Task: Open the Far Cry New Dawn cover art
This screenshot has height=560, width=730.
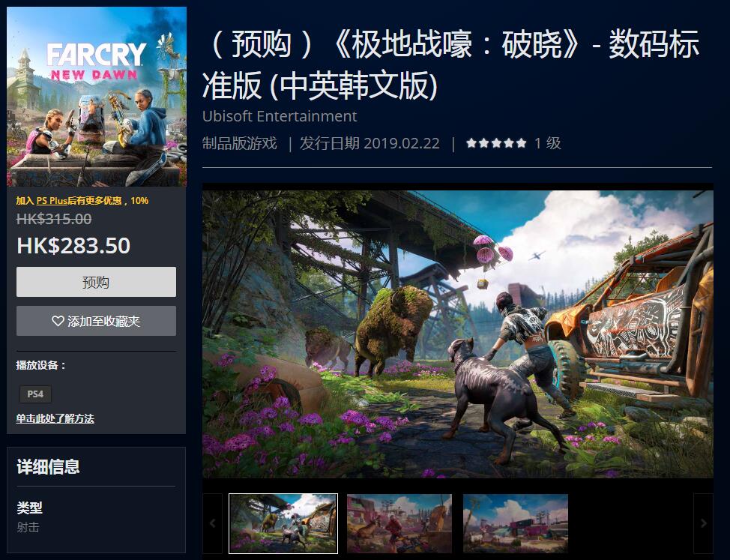Action: (x=97, y=97)
